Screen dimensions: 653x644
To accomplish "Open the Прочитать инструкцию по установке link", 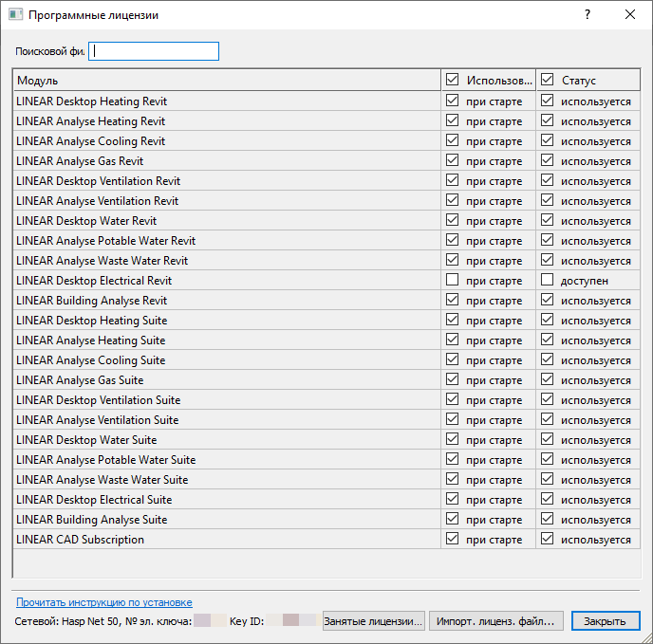I will 104,602.
